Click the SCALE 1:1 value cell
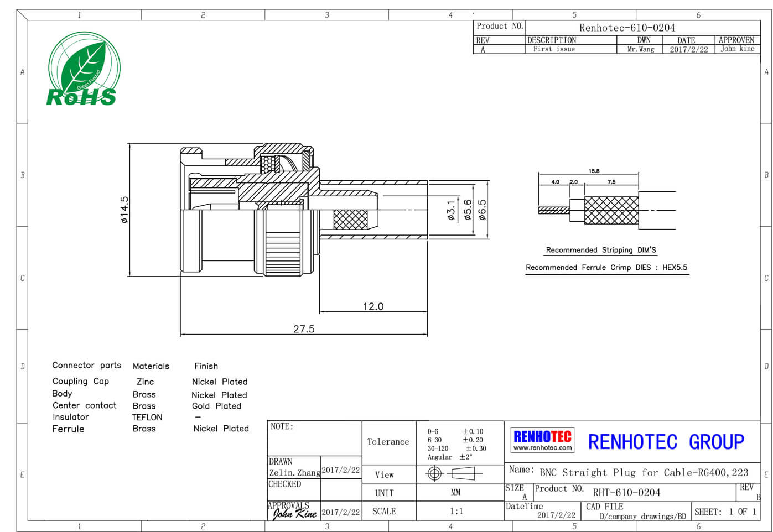Viewport: 773px width, 532px height. 456,512
